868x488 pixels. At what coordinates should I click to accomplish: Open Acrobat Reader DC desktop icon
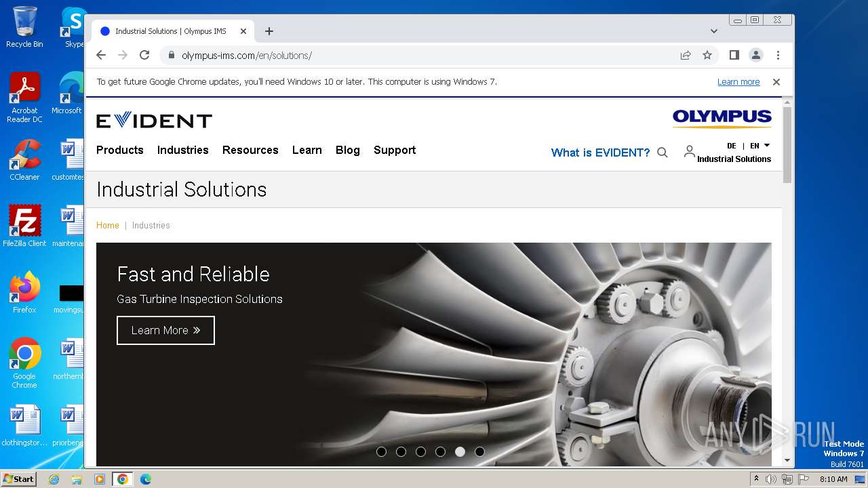tap(24, 98)
